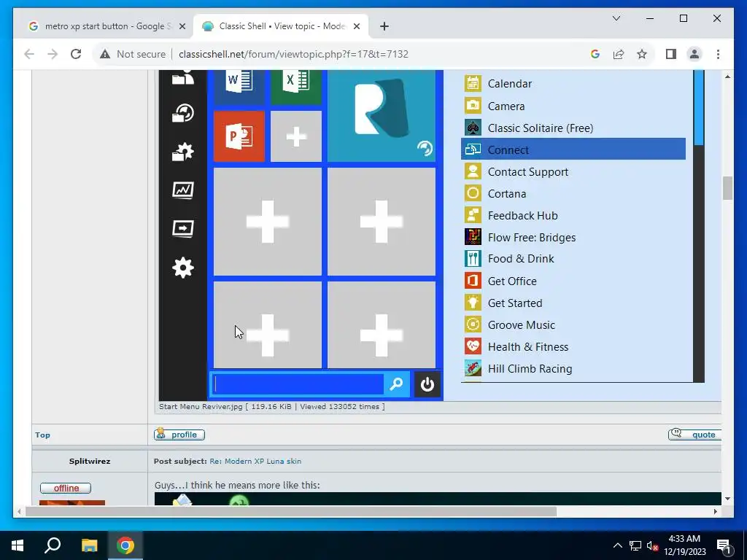
Task: Close the metro xp start button tab
Action: [182, 26]
